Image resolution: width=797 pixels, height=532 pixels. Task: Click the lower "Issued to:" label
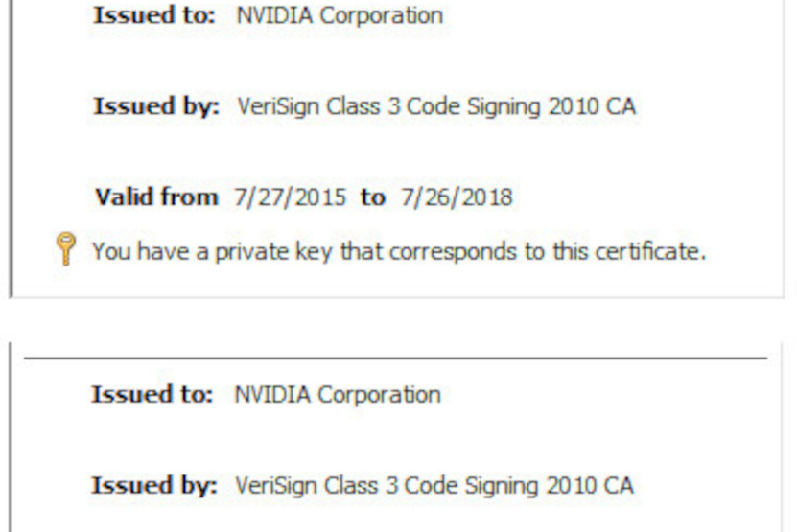point(152,394)
